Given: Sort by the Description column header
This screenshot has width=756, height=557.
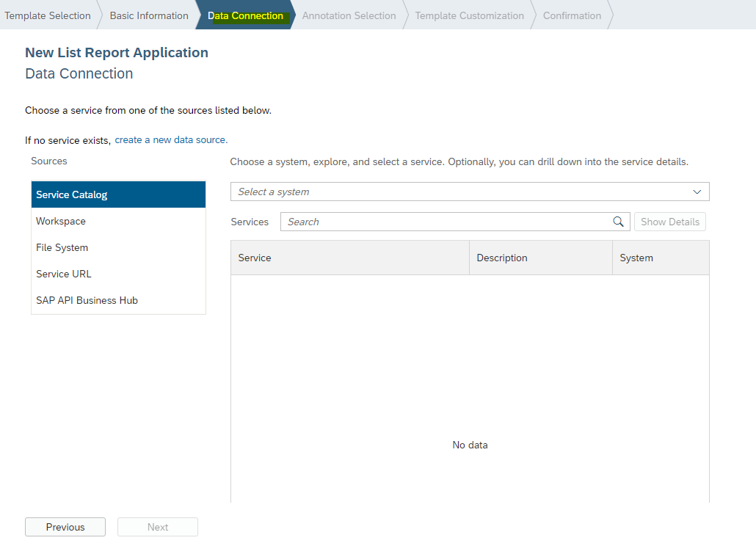Looking at the screenshot, I should pyautogui.click(x=540, y=258).
